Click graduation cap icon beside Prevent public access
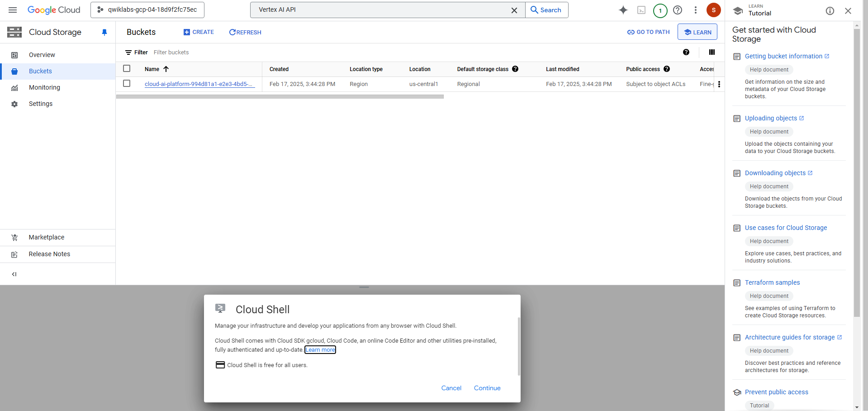 click(737, 392)
